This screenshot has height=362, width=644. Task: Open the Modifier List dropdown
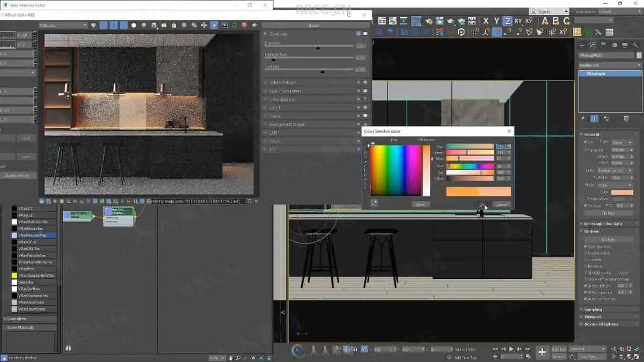click(610, 65)
